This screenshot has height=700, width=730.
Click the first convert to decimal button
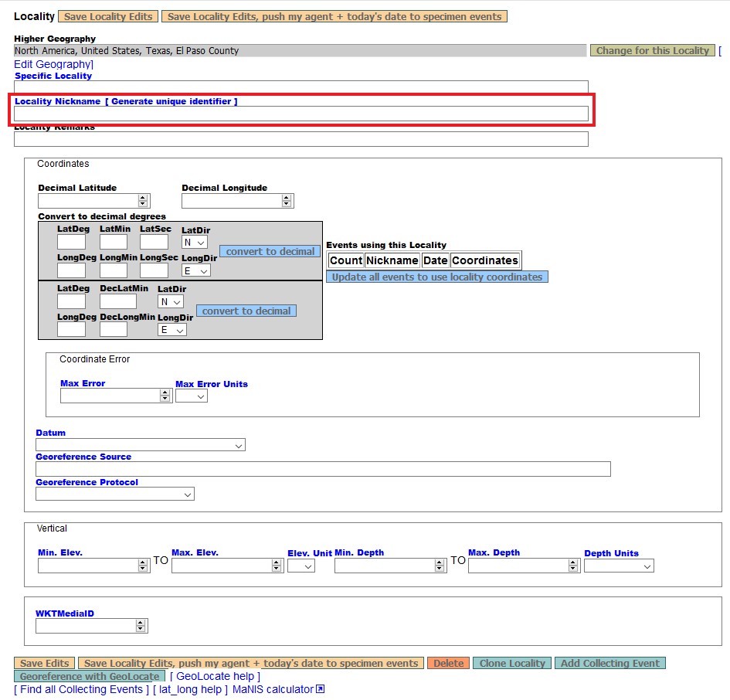click(269, 251)
